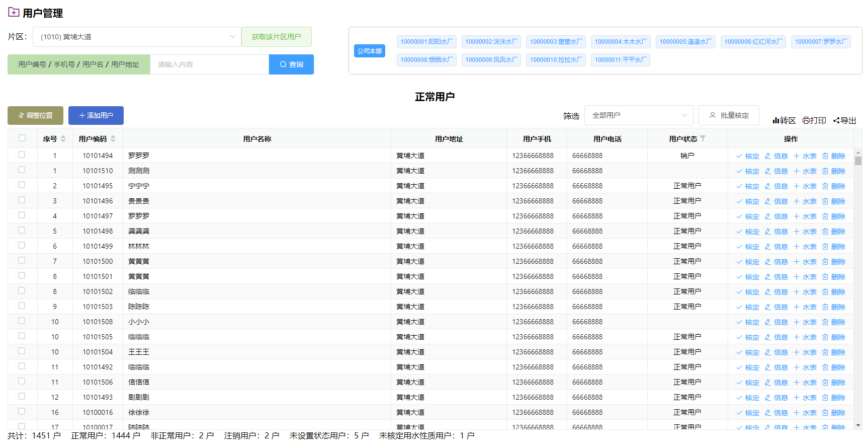This screenshot has width=868, height=448.
Task: Click the 导出 share icon
Action: click(x=836, y=121)
